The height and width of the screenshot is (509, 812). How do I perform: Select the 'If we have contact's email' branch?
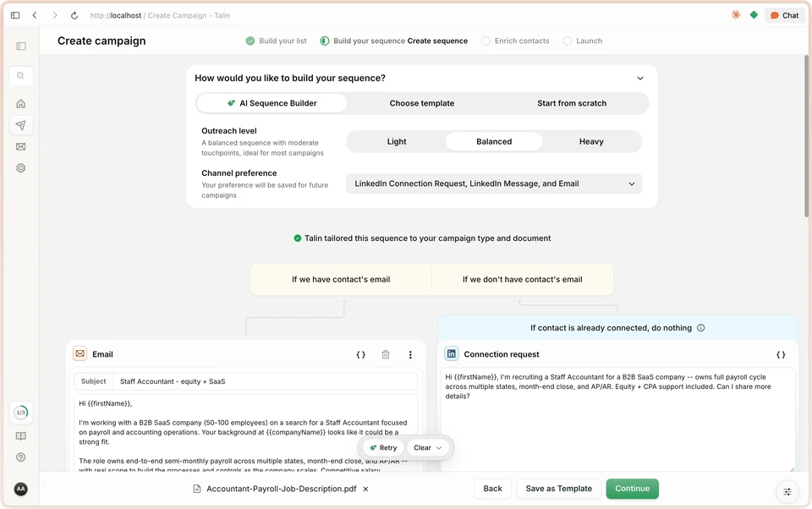tap(341, 279)
